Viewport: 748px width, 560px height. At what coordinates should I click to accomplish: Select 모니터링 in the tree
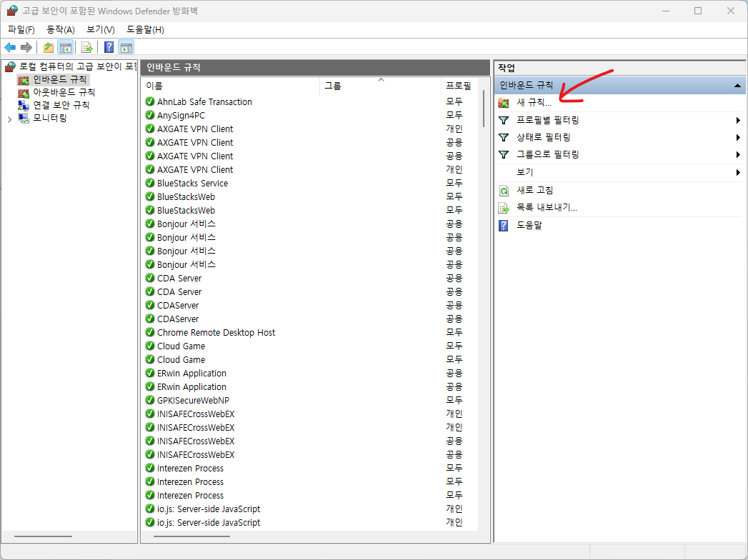(49, 118)
